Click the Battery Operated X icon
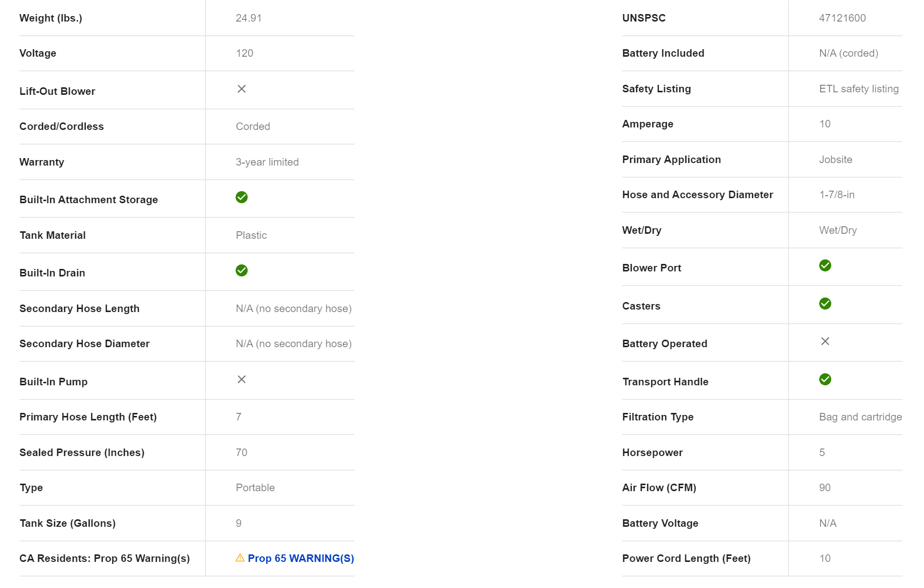Screen dimensions: 924x588 (x=825, y=341)
